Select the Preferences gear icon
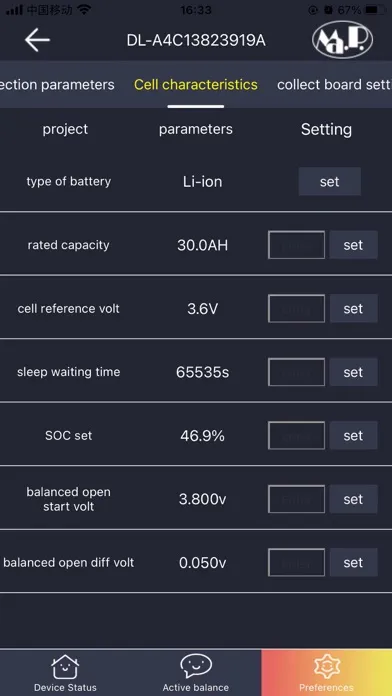Screen dimensions: 392x696 [326, 667]
